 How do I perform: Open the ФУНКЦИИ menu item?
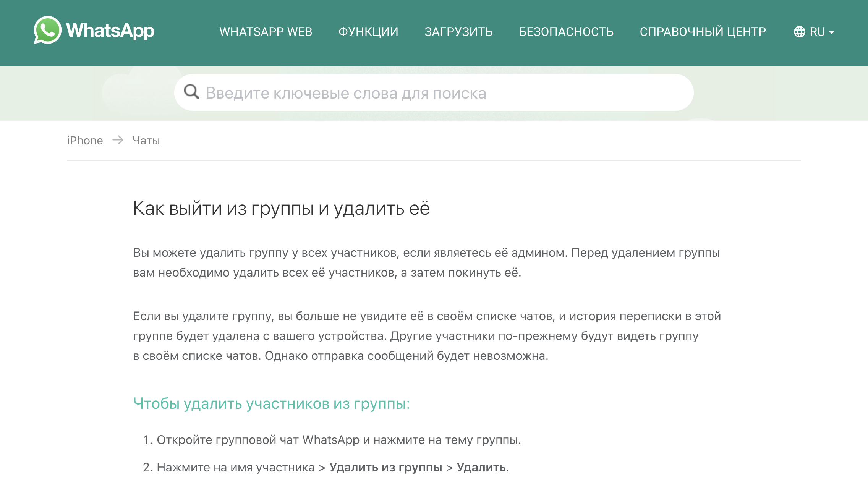click(368, 32)
